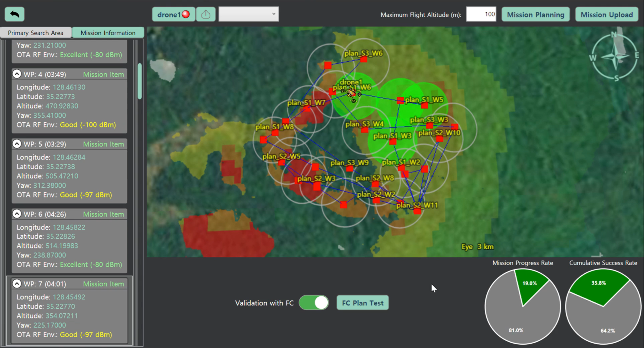Click the back arrow button
Screen dimensions: 644x348
(x=14, y=14)
